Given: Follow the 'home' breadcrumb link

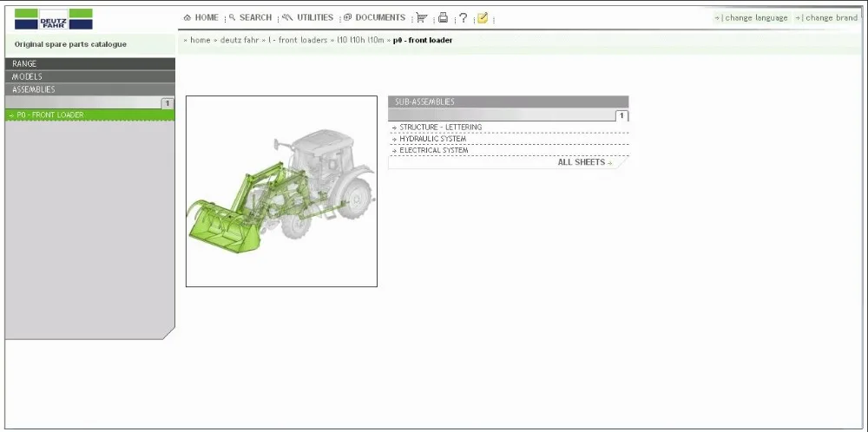Looking at the screenshot, I should (200, 41).
